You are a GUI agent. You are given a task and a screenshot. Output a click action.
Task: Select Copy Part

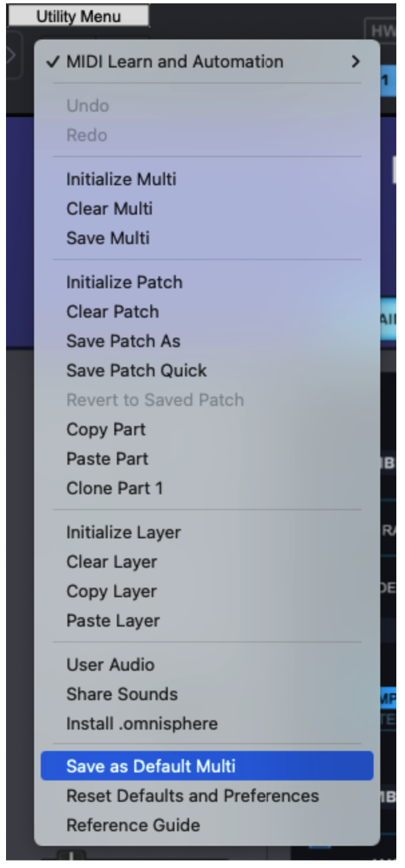pyautogui.click(x=106, y=429)
